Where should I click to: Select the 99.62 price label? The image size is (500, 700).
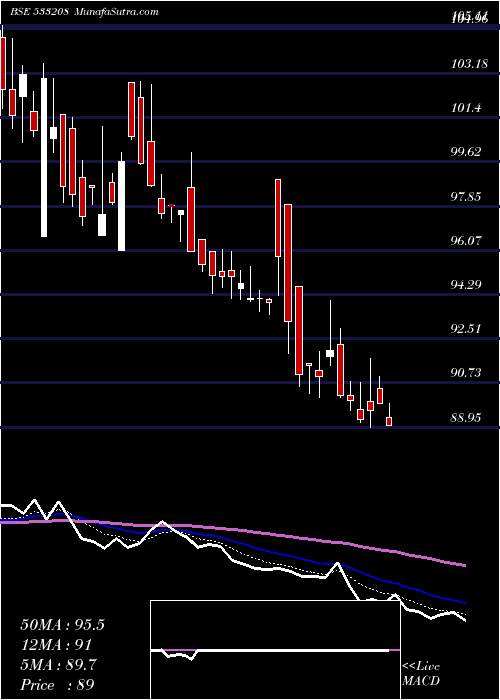(467, 151)
